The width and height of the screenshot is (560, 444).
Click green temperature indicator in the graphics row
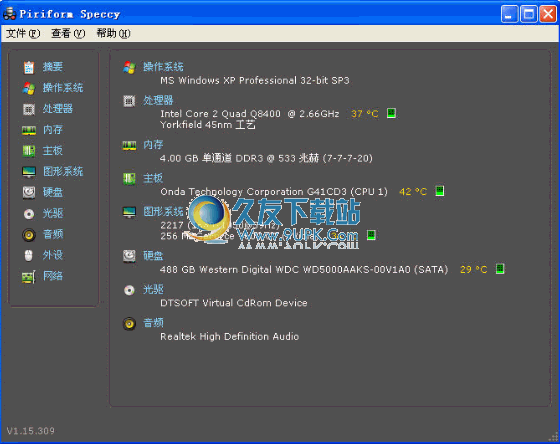pyautogui.click(x=371, y=235)
